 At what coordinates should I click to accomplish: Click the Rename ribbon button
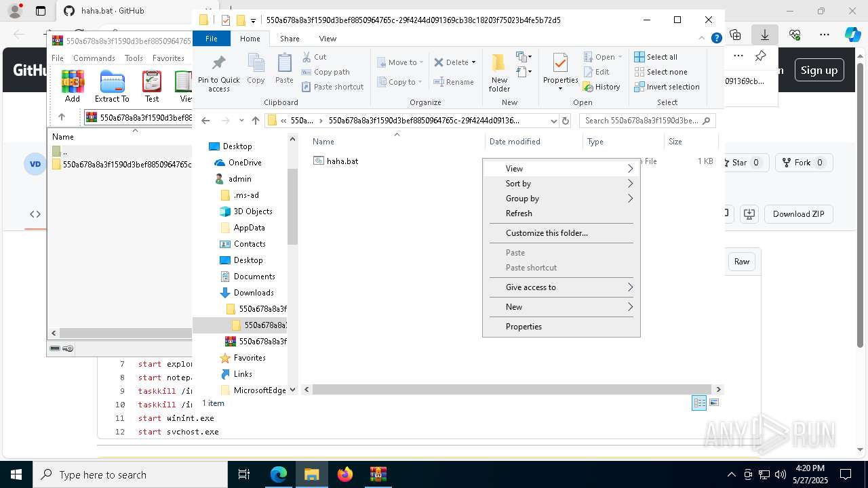pyautogui.click(x=454, y=82)
